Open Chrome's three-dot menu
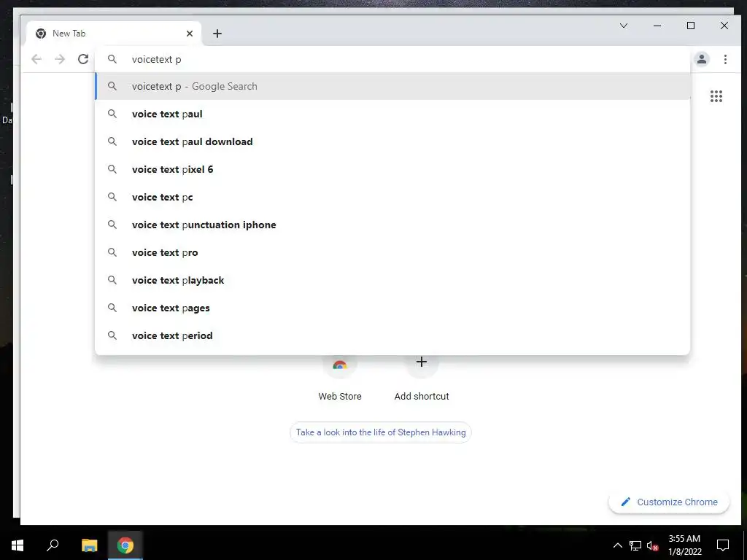 tap(725, 59)
